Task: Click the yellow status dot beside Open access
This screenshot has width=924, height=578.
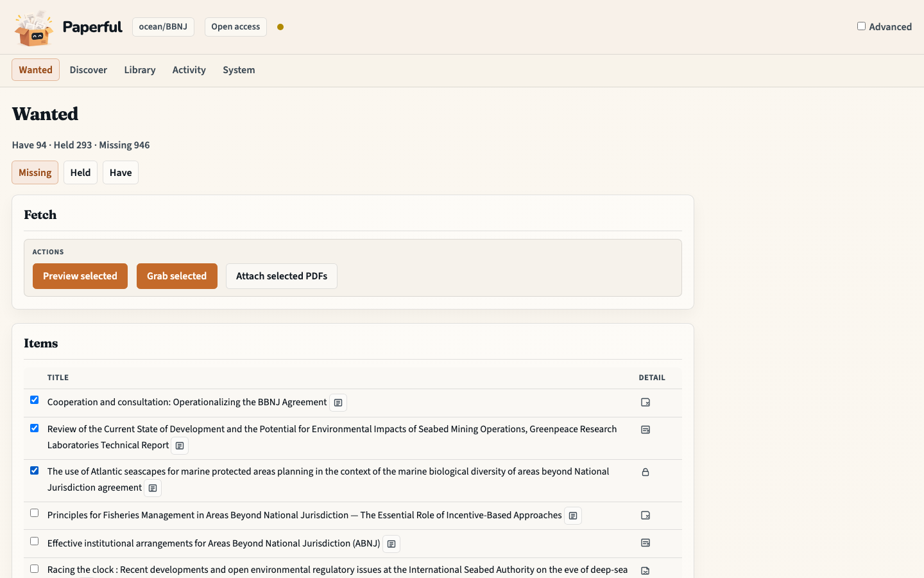Action: 280,27
